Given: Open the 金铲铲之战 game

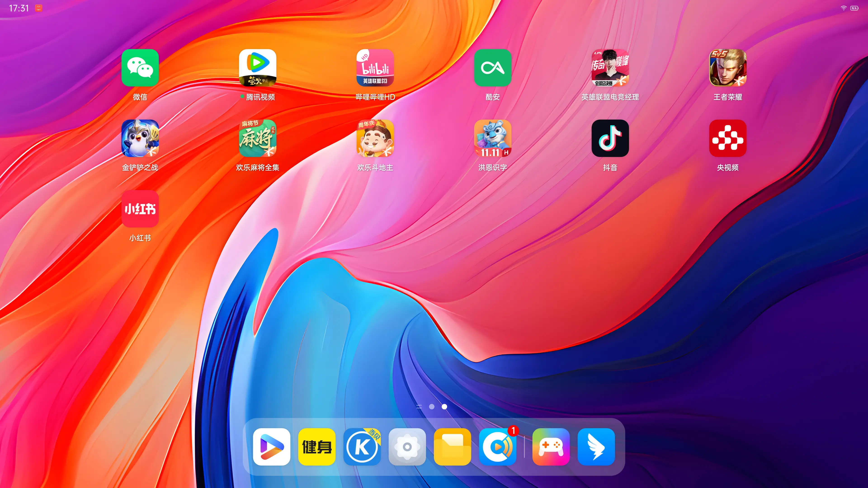Looking at the screenshot, I should point(140,138).
